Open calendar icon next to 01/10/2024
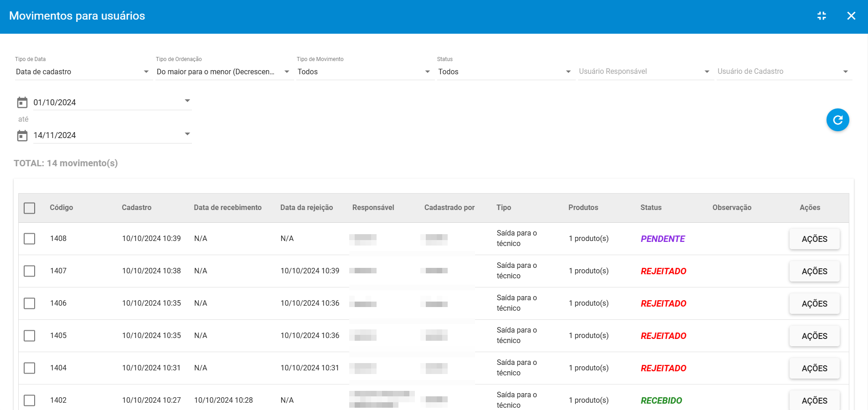 click(x=22, y=102)
